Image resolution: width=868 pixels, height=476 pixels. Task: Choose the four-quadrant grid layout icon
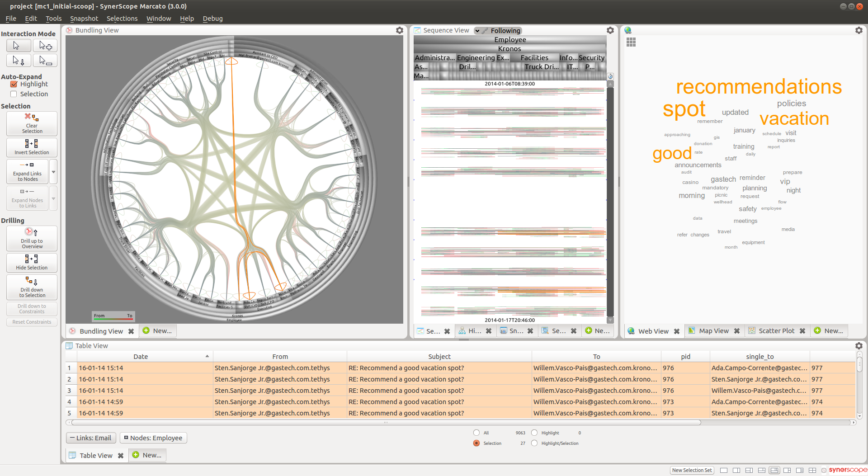[812, 471]
